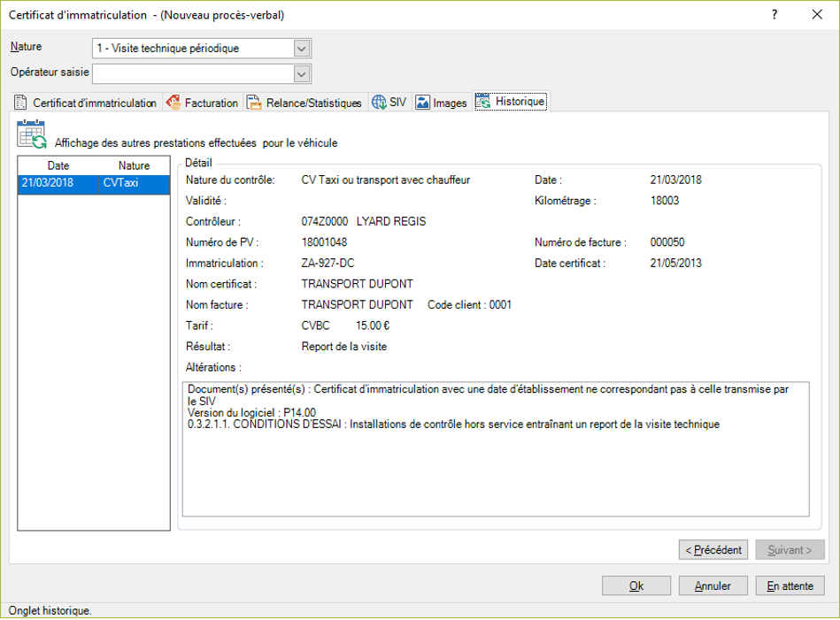
Task: Switch to the Images tab
Action: pyautogui.click(x=441, y=103)
